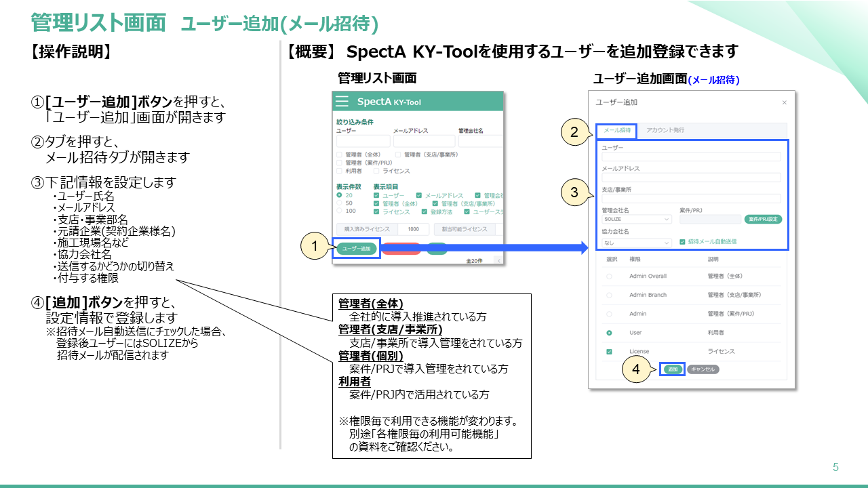The image size is (868, 488).
Task: Toggle the 招待メール自動送信 checkbox
Action: coord(683,241)
